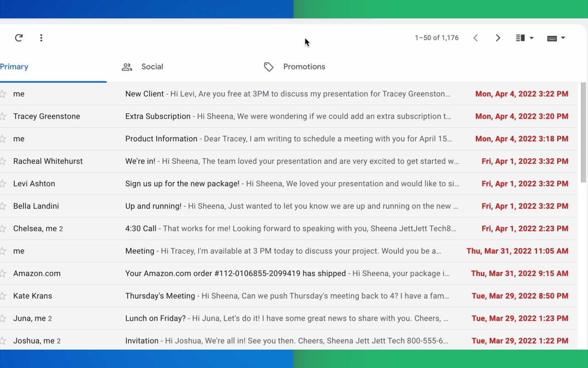The height and width of the screenshot is (368, 588).
Task: Star the Racheal Whitehurst email
Action: pos(3,161)
